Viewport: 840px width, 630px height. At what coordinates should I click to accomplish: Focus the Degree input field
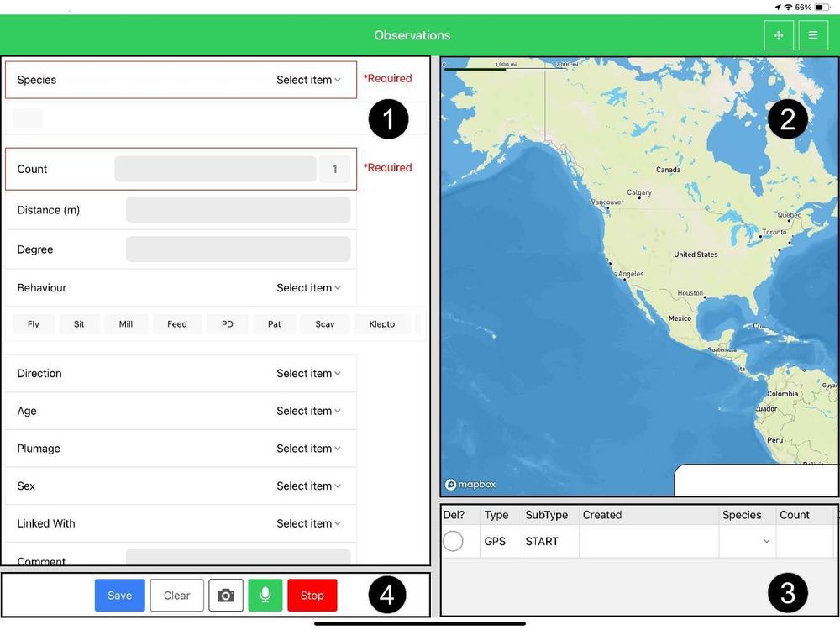239,249
